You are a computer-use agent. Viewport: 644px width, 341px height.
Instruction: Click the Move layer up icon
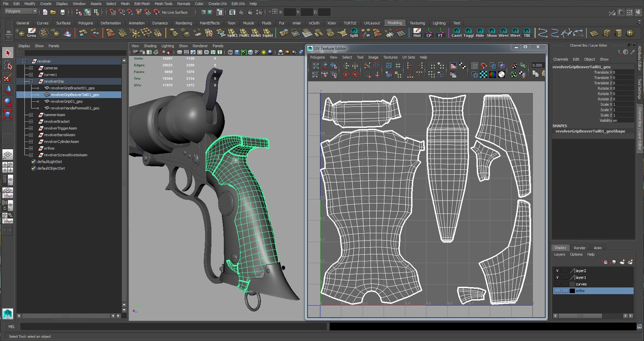(605, 262)
